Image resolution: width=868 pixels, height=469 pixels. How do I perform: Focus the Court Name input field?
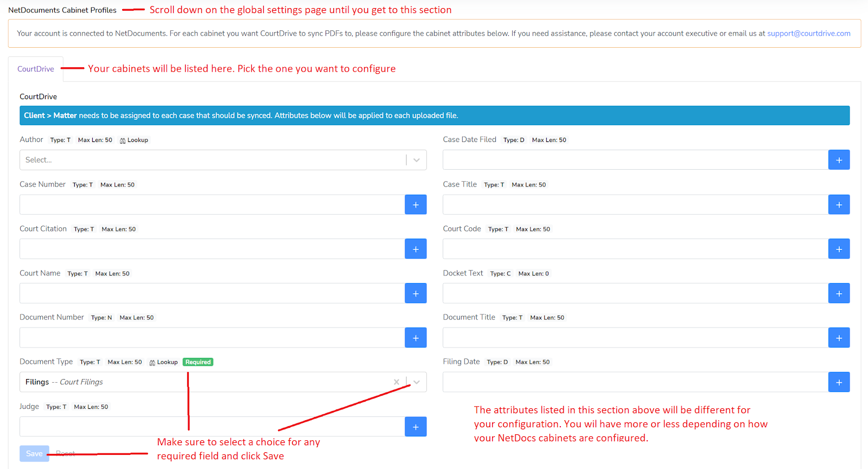pyautogui.click(x=213, y=293)
